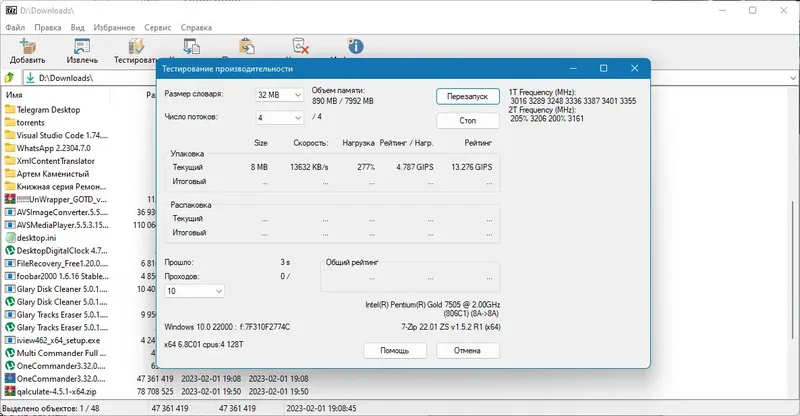Click the file list vertical scrollbar
The height and width of the screenshot is (416, 800).
click(x=793, y=269)
